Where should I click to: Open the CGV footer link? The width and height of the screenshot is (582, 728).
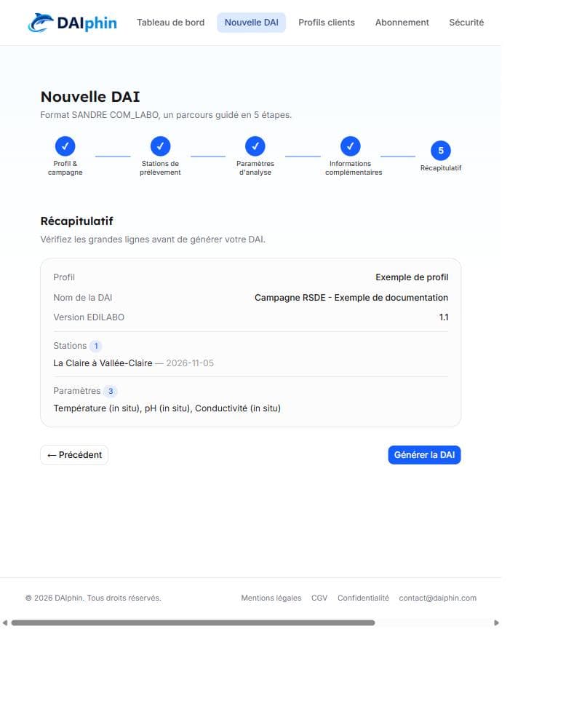(319, 598)
